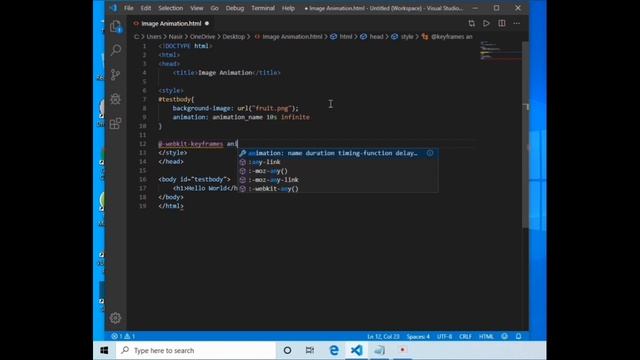Open the Edit menu
This screenshot has width=640, height=360.
146,8
